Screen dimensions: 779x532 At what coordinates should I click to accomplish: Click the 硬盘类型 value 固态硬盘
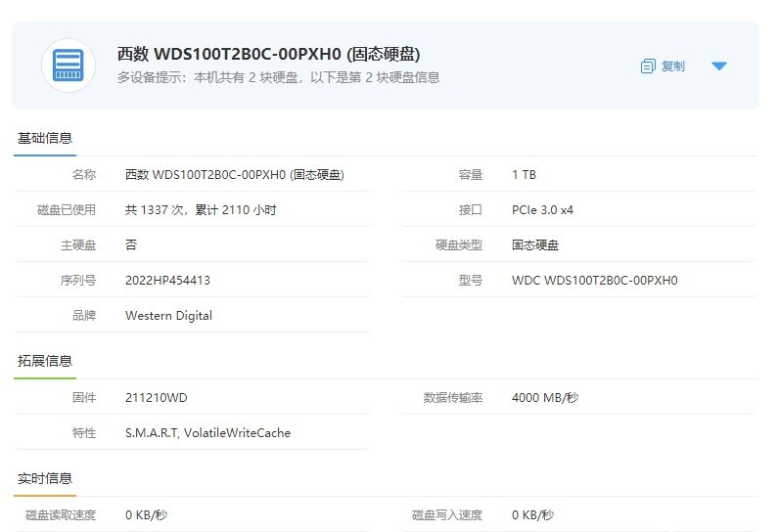(x=535, y=245)
